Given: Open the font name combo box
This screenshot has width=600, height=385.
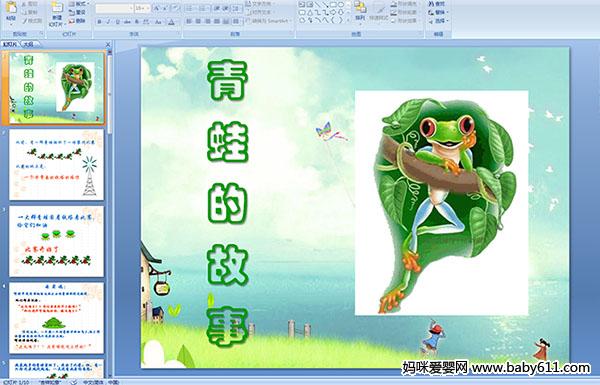Looking at the screenshot, I should click(x=114, y=8).
